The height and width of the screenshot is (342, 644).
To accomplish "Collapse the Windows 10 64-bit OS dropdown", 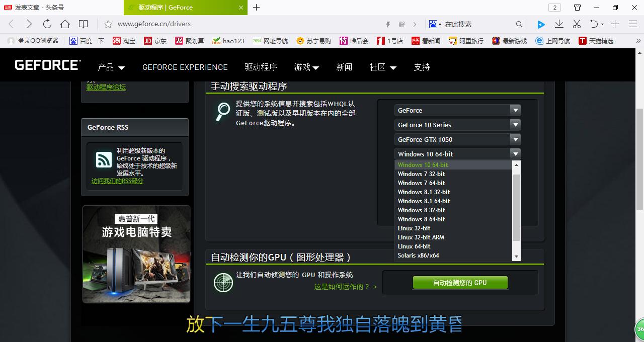I will (x=457, y=154).
